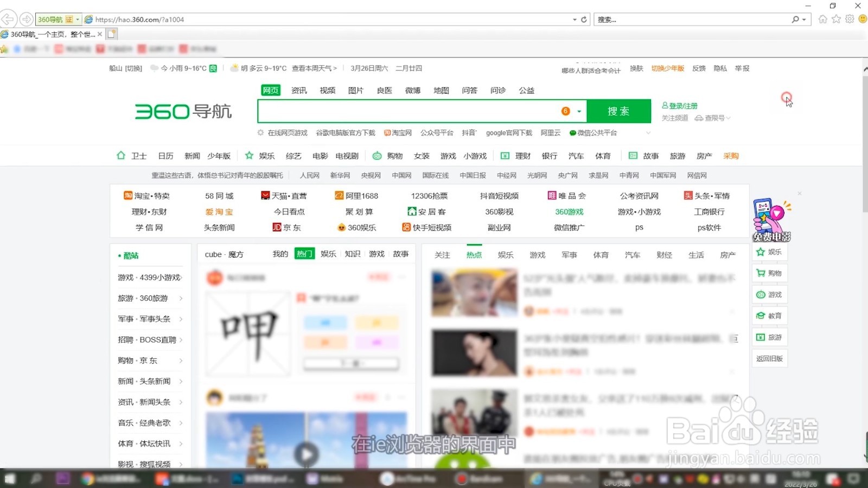Switch to 热点 news tab
868x488 pixels.
[x=474, y=255]
